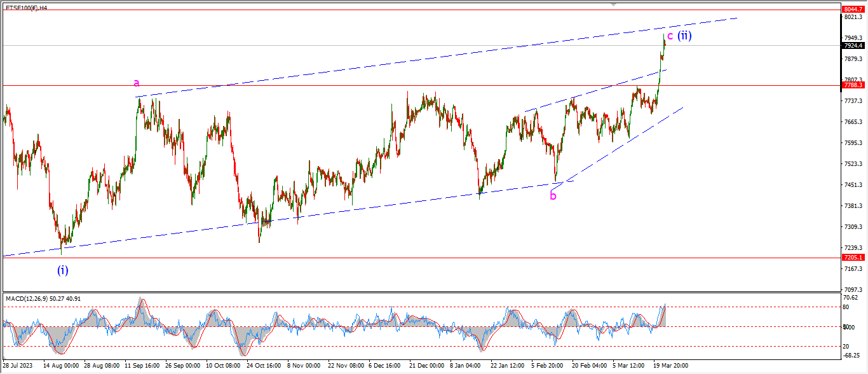The height and width of the screenshot is (374, 868).
Task: Click the FTSE100 H4 chart title
Action: click(27, 7)
